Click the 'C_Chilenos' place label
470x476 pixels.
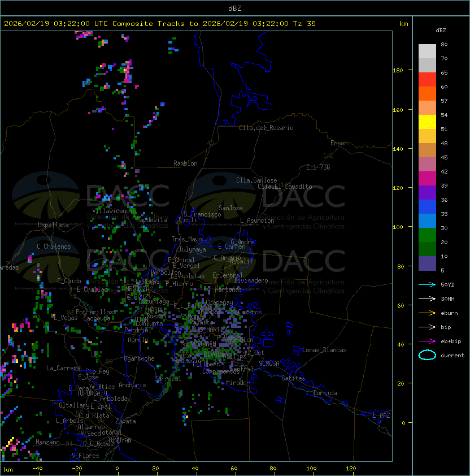54,246
